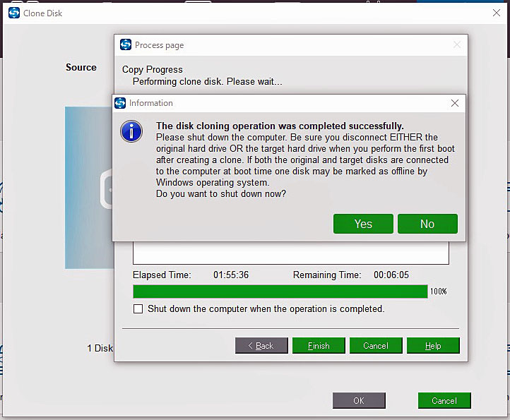
Task: Click the blue information icon
Action: 131,131
